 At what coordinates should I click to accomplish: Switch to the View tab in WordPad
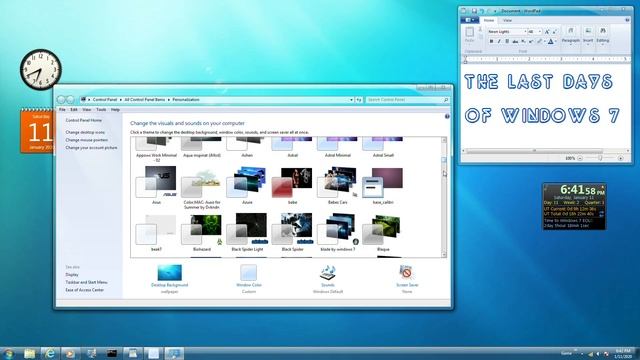507,20
